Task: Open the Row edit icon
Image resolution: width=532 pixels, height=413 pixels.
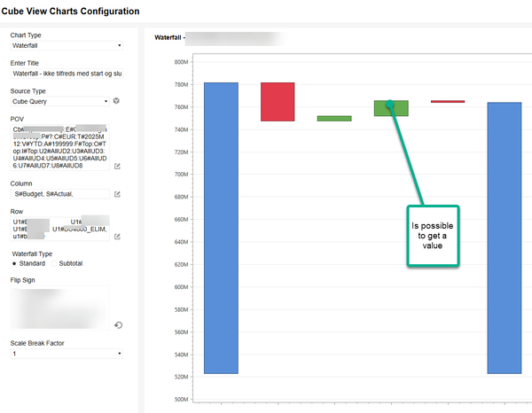Action: [x=117, y=236]
